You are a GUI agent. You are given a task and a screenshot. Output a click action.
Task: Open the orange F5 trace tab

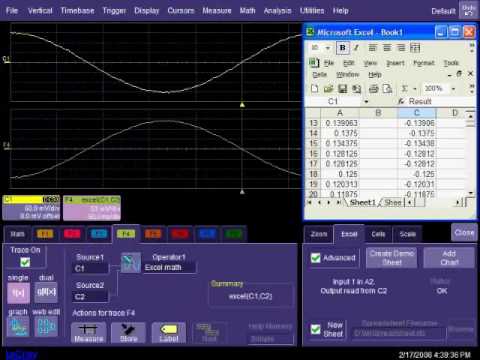click(153, 234)
